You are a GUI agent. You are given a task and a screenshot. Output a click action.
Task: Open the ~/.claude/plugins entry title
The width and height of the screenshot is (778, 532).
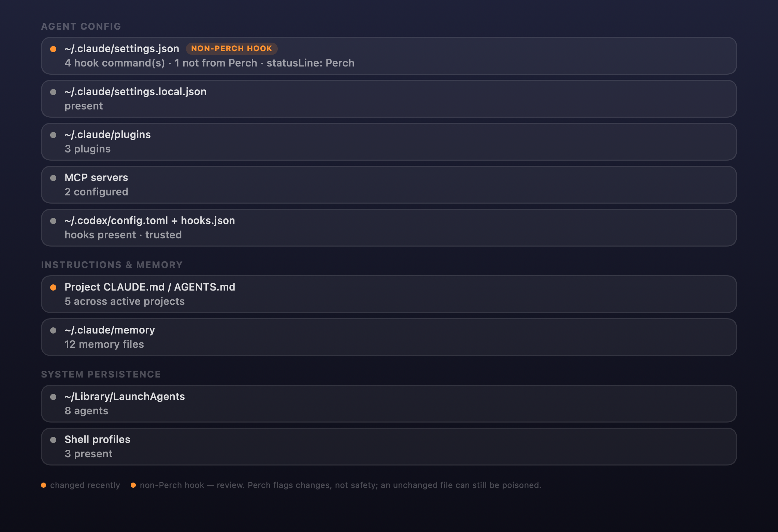(x=107, y=135)
